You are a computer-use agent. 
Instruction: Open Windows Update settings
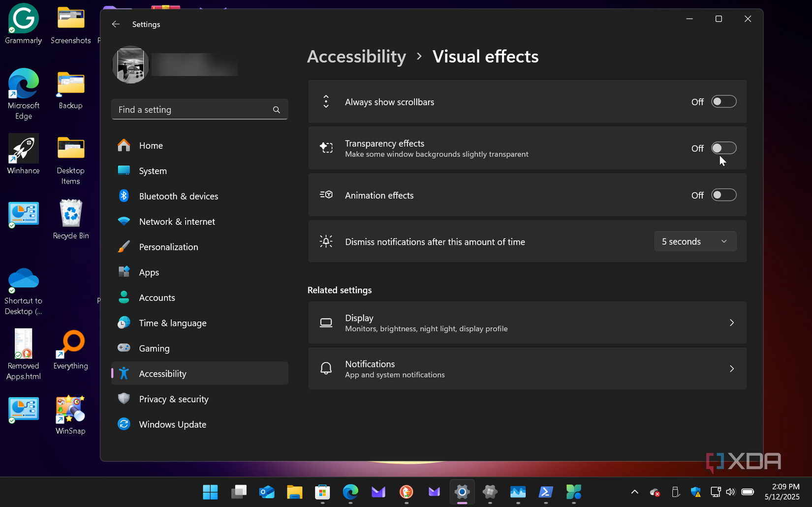coord(172,424)
